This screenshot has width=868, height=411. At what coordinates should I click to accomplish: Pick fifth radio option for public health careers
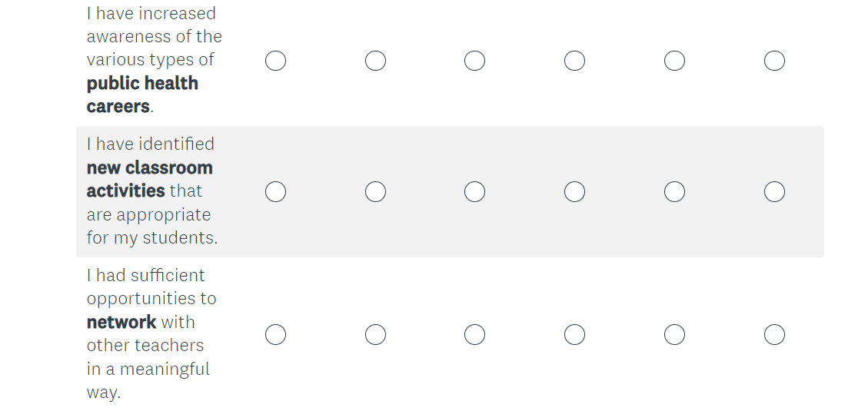pos(674,61)
